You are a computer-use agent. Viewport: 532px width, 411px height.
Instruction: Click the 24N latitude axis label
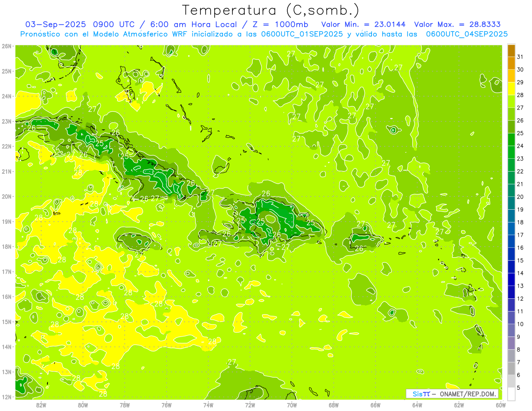point(6,96)
